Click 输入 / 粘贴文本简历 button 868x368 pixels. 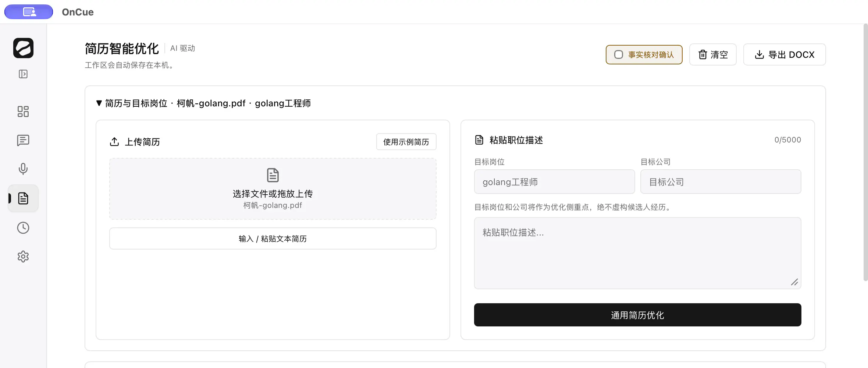pyautogui.click(x=273, y=238)
